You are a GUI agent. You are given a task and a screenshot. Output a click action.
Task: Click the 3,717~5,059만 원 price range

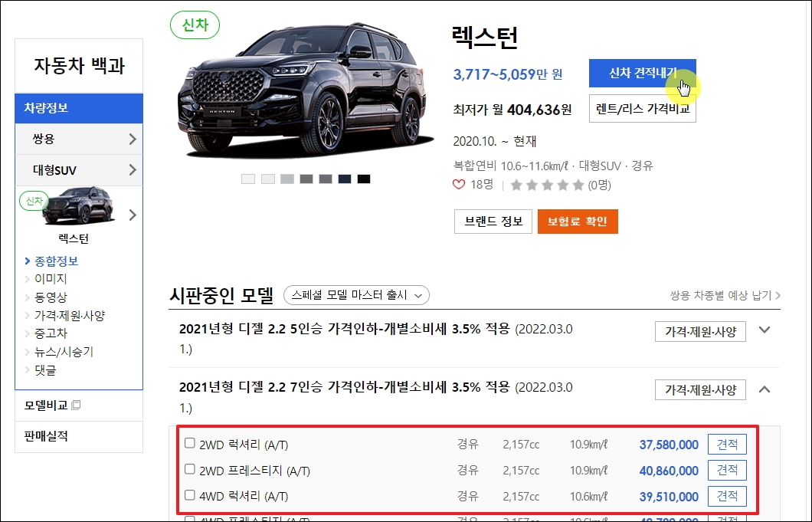507,74
